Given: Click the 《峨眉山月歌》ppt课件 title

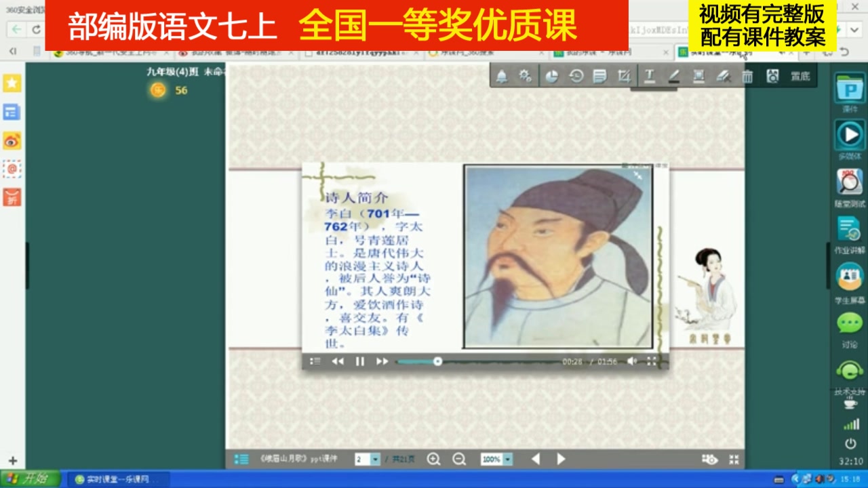Looking at the screenshot, I should pyautogui.click(x=298, y=460).
